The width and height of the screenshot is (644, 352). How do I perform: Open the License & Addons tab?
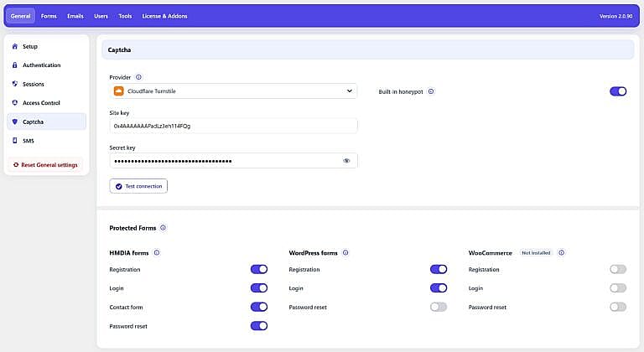tap(164, 16)
